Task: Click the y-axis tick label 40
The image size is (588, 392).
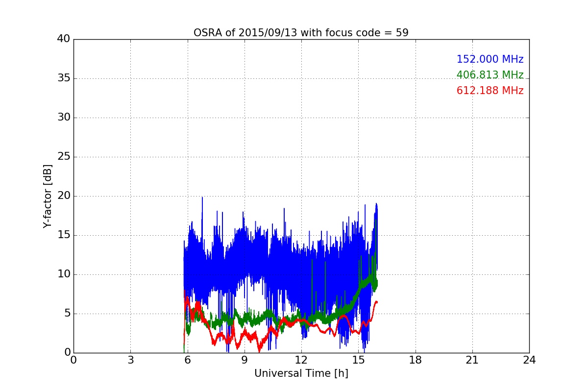Action: click(64, 39)
